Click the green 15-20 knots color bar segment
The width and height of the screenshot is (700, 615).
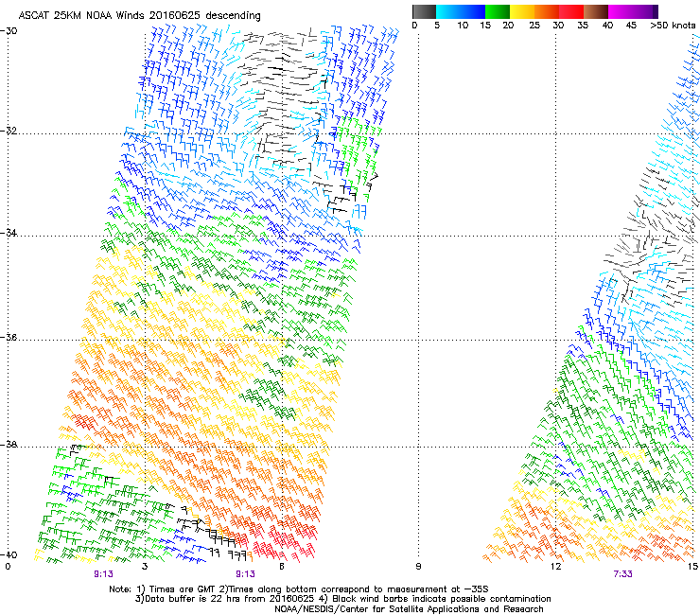coord(498,11)
